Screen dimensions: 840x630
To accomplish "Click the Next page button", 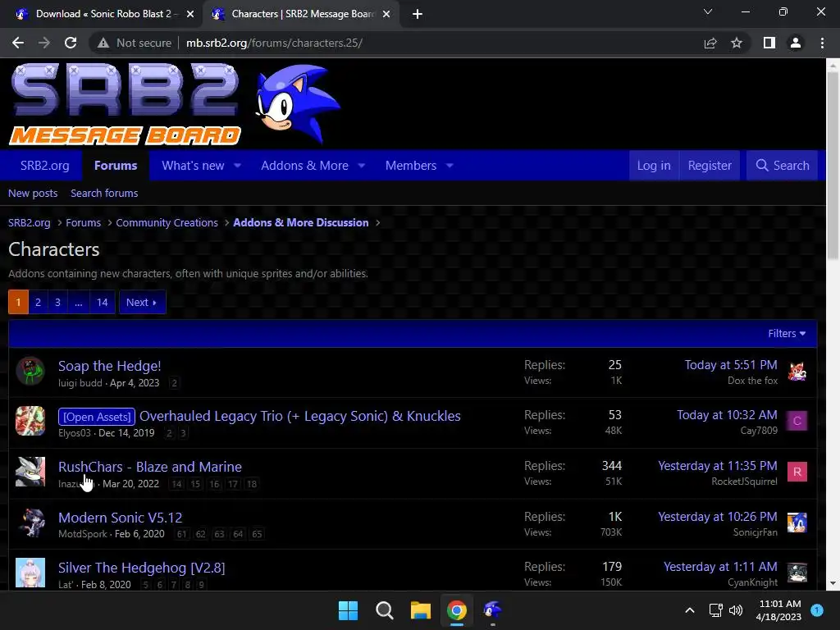I will point(142,302).
